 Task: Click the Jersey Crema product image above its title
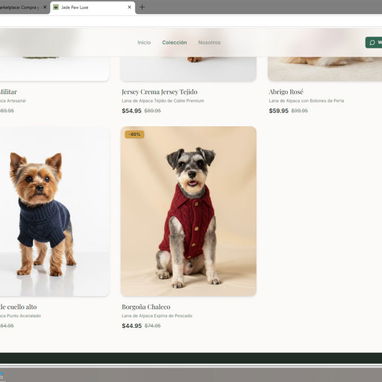(x=188, y=69)
